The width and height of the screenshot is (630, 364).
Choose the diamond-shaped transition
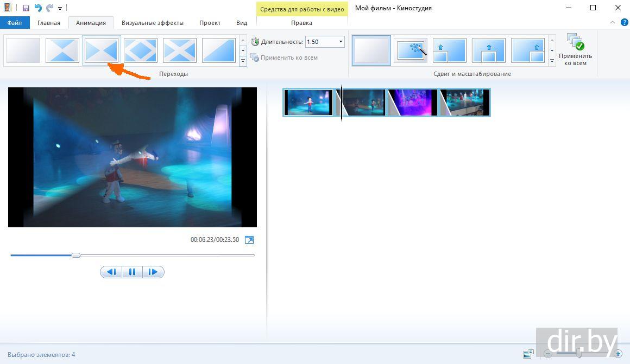[x=141, y=50]
